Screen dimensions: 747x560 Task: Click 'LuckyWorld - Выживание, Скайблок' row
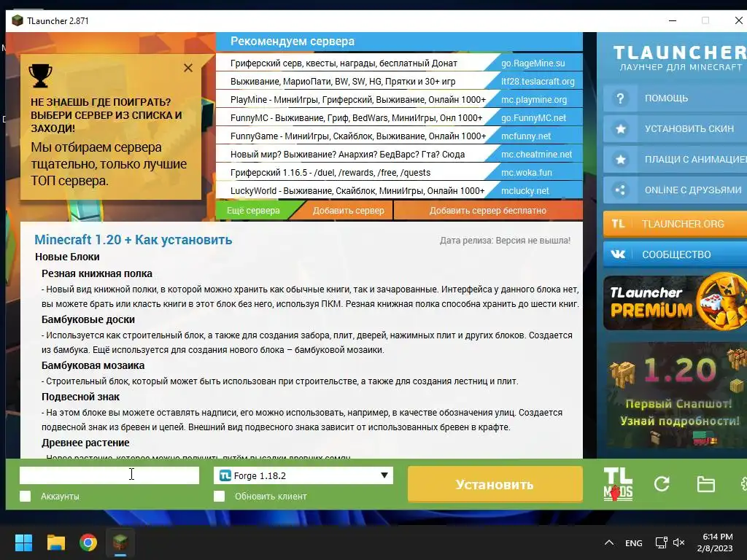pos(357,191)
